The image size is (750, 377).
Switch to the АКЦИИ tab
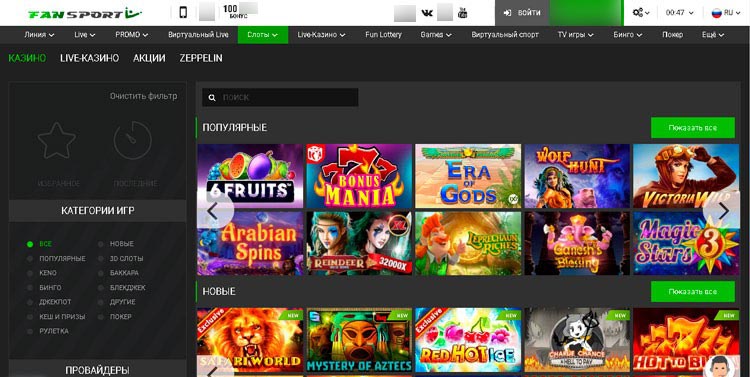(x=149, y=58)
